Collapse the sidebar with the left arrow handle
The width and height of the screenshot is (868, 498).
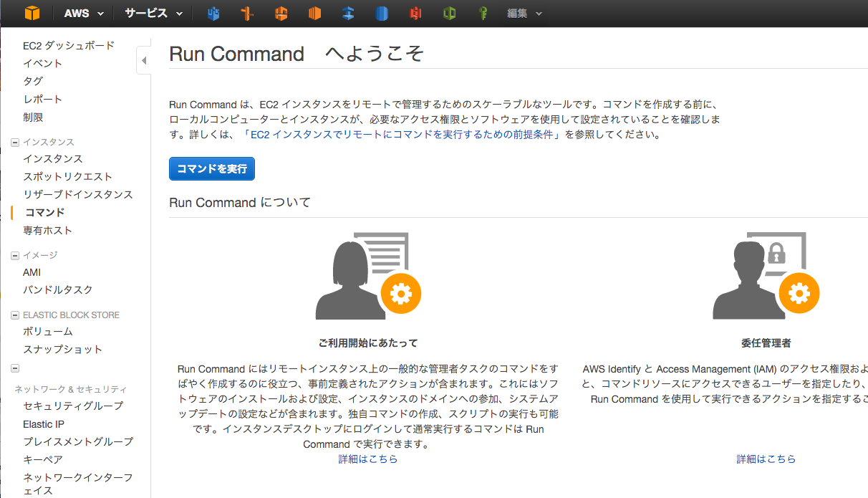(144, 61)
